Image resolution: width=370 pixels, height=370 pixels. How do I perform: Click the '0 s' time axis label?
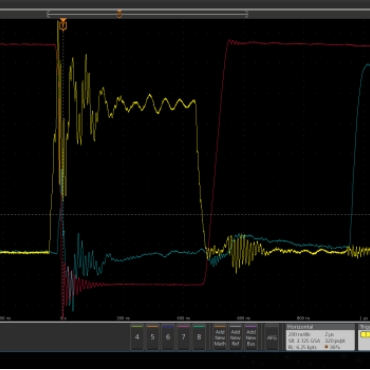pyautogui.click(x=63, y=318)
